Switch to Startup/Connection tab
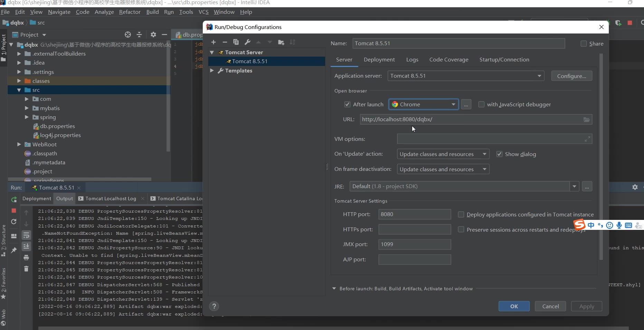The width and height of the screenshot is (644, 330). pos(504,59)
